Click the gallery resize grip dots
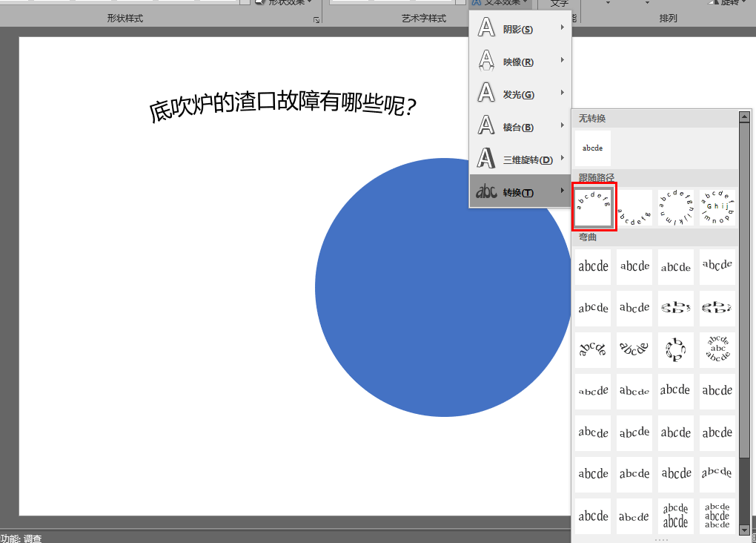 [x=661, y=539]
